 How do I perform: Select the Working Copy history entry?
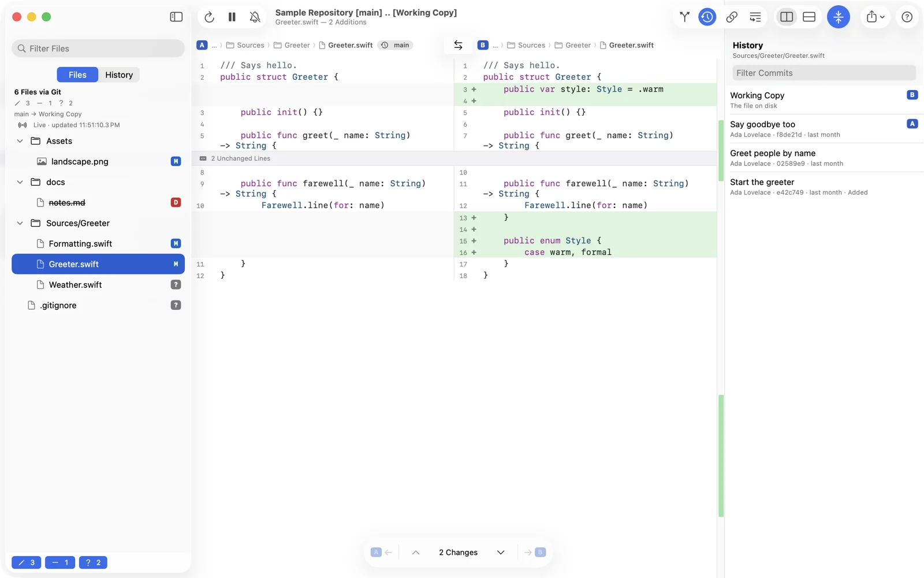tap(824, 100)
